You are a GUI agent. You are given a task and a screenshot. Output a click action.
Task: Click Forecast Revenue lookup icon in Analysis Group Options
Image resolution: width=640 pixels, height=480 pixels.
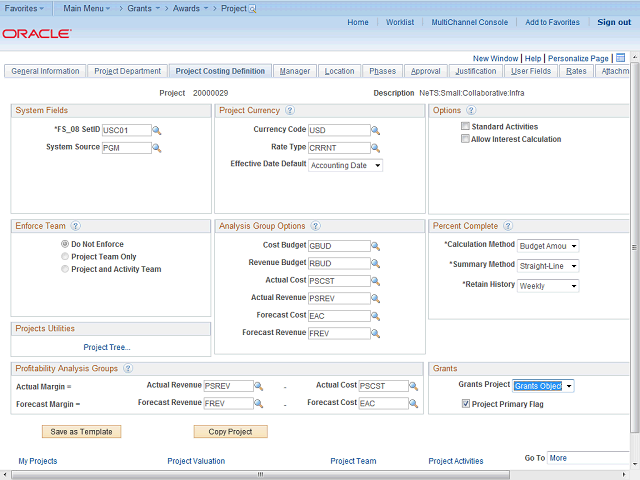pos(376,333)
